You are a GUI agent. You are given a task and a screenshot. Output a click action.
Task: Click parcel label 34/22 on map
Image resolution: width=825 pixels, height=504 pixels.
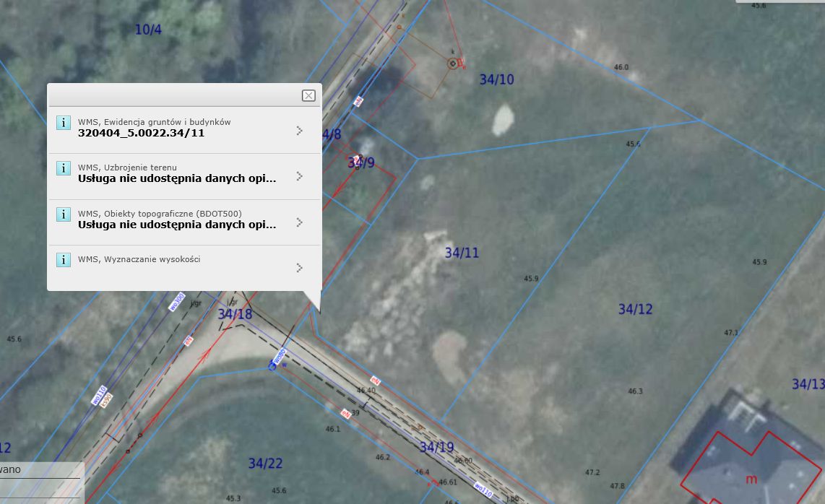point(265,464)
